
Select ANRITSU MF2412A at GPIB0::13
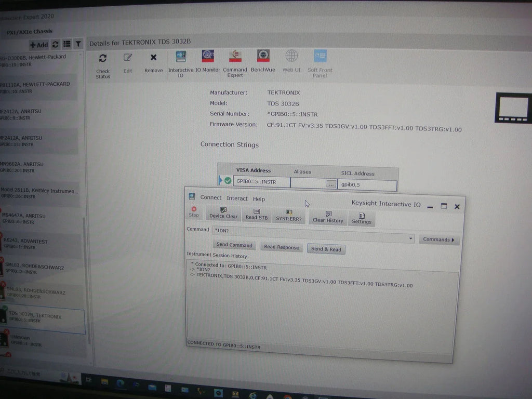[38, 141]
